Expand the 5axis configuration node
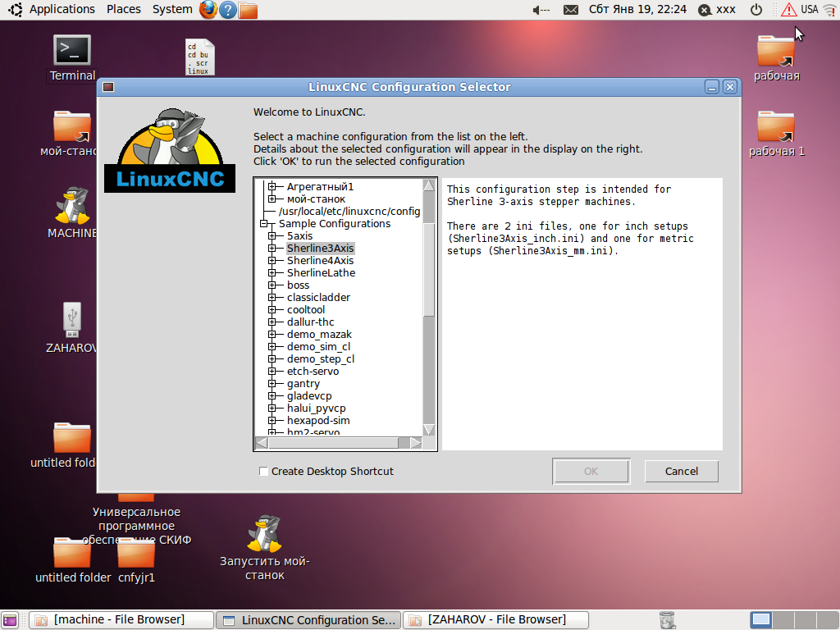840x630 pixels. coord(272,235)
